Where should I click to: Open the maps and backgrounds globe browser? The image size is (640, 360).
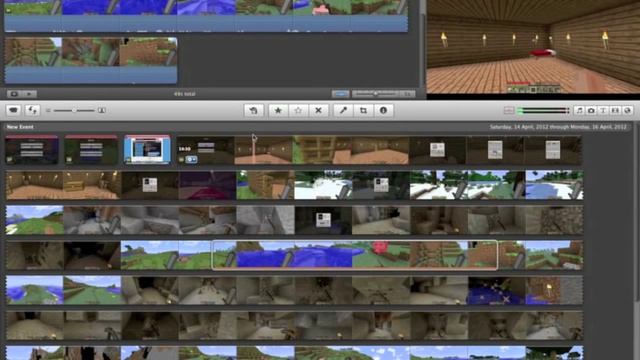pyautogui.click(x=628, y=110)
